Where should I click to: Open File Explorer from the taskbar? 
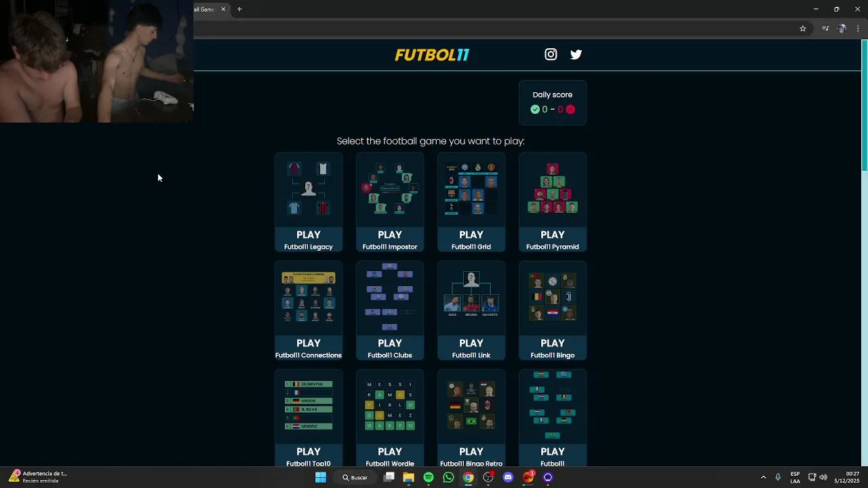[408, 477]
